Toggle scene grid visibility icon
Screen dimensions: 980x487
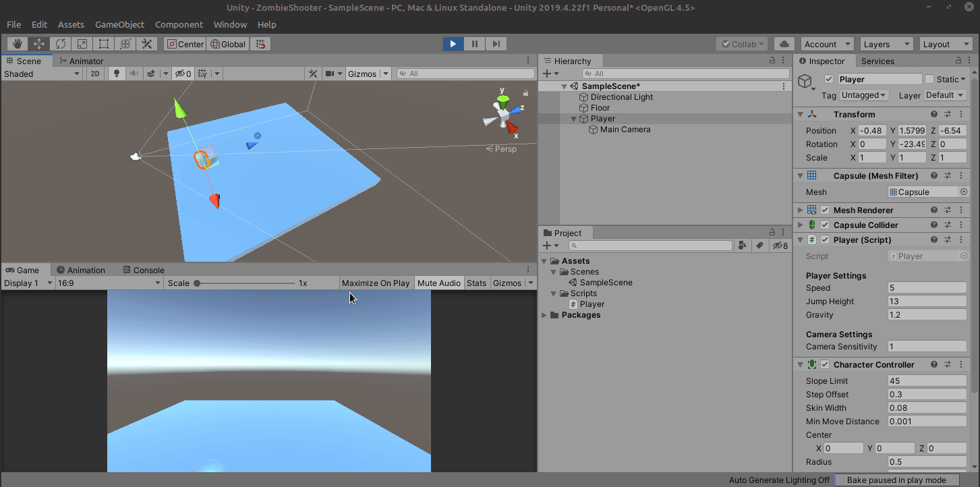click(202, 74)
